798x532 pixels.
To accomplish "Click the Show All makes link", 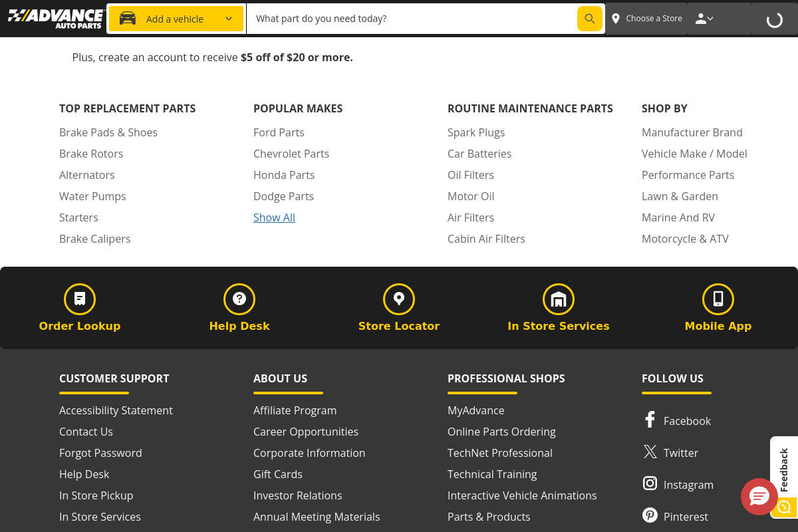I will 274,217.
